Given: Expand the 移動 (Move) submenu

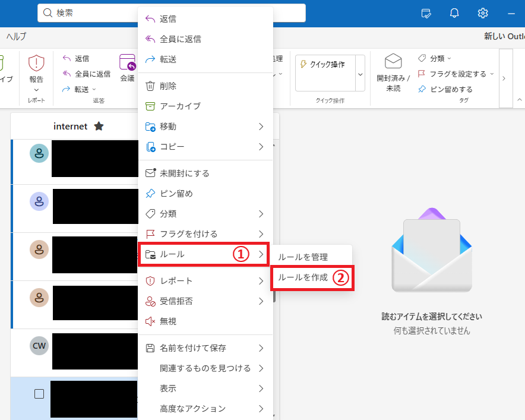Looking at the screenshot, I should [x=167, y=126].
